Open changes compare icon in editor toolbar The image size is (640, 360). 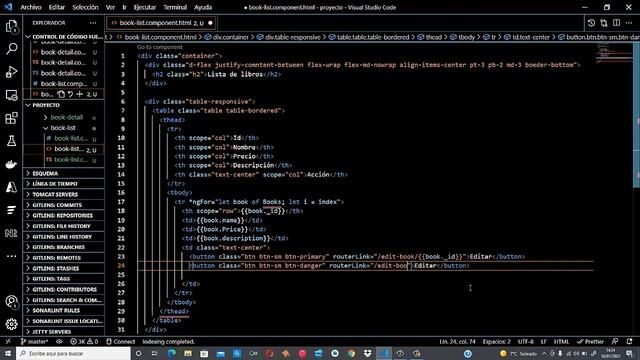604,23
